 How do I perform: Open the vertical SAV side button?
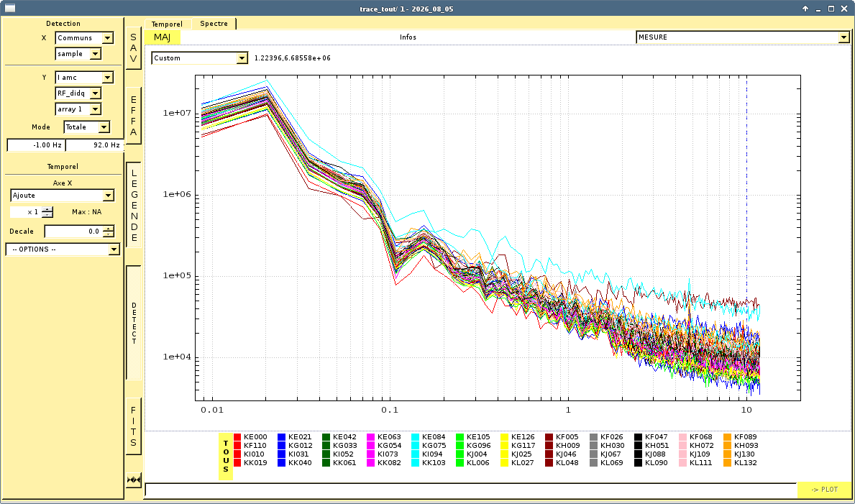point(134,49)
